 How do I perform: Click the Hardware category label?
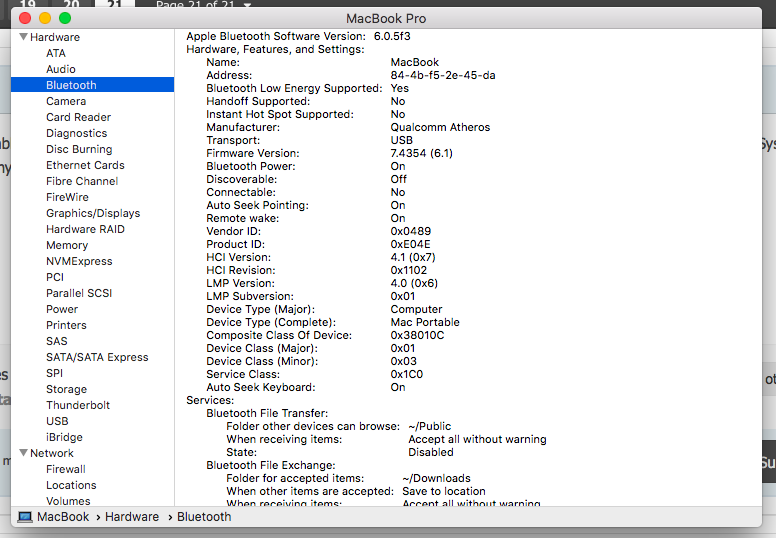coord(55,37)
